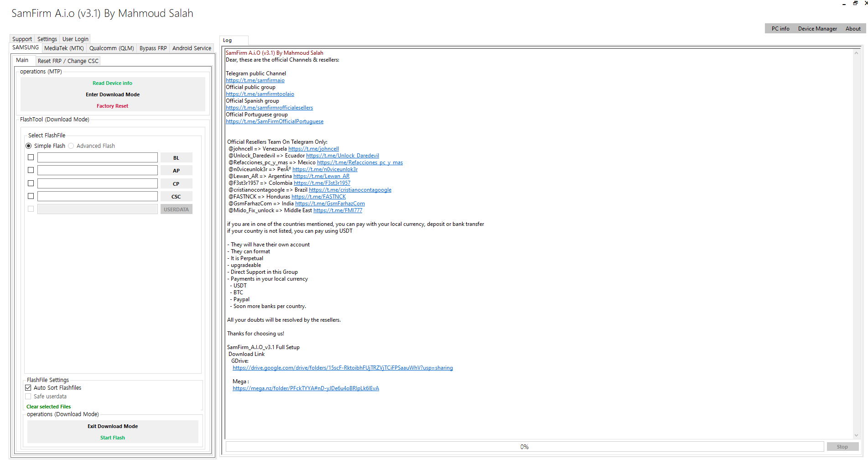The height and width of the screenshot is (465, 868).
Task: Tick the CP file checkbox
Action: (31, 183)
